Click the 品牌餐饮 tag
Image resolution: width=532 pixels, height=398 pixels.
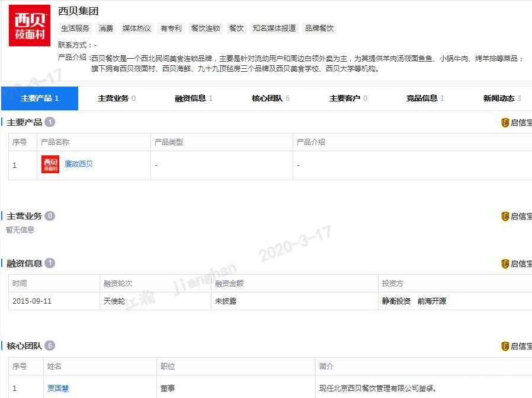[x=319, y=28]
